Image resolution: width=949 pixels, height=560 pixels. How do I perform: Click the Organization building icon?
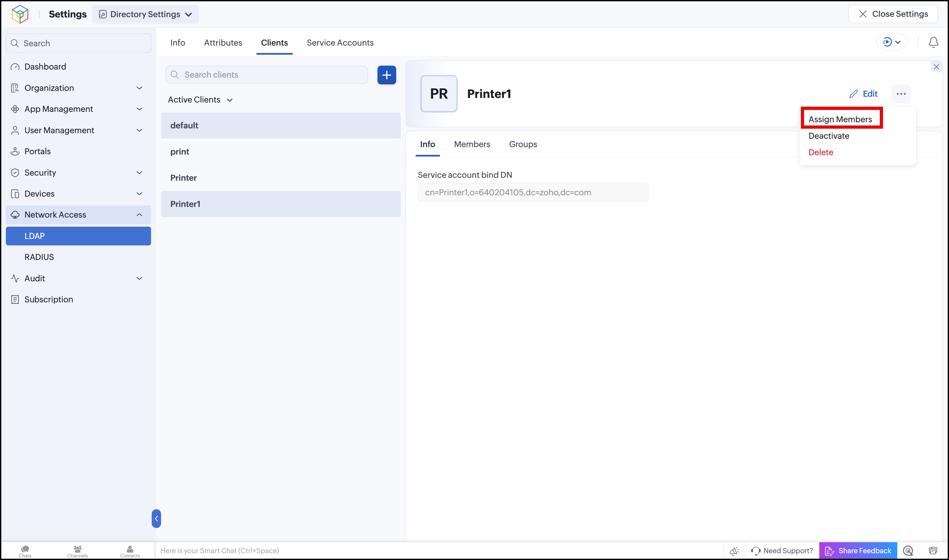(15, 88)
